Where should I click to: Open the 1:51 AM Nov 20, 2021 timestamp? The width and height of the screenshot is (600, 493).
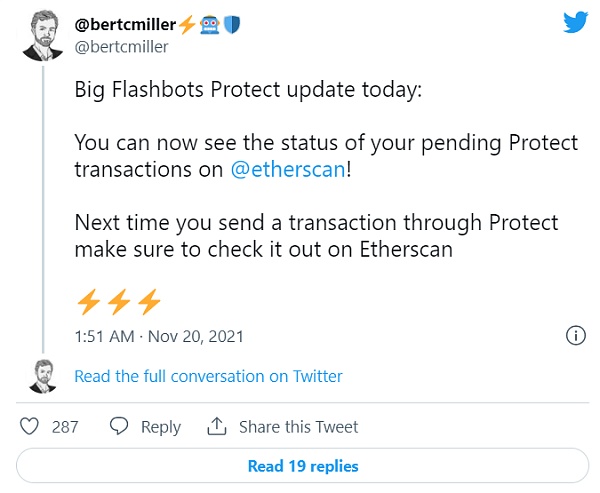pos(159,336)
